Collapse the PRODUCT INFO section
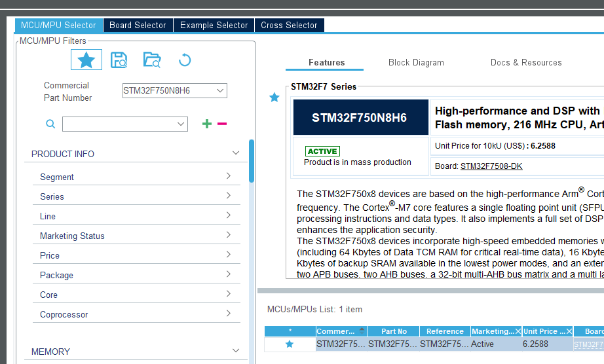Image resolution: width=604 pixels, height=364 pixels. (236, 153)
